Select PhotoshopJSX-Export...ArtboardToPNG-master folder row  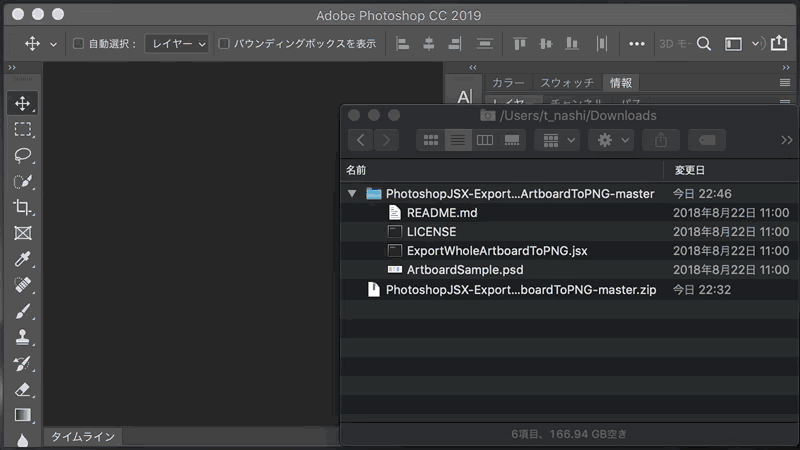pyautogui.click(x=569, y=193)
